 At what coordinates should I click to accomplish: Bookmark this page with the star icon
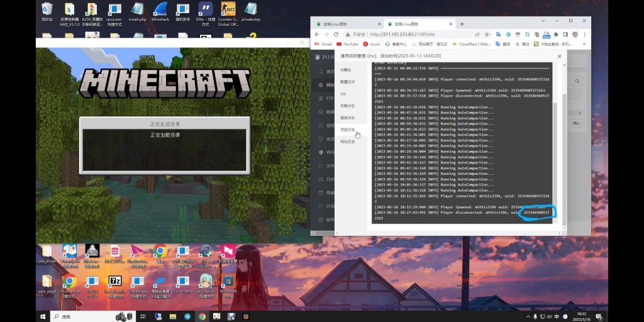coord(487,34)
